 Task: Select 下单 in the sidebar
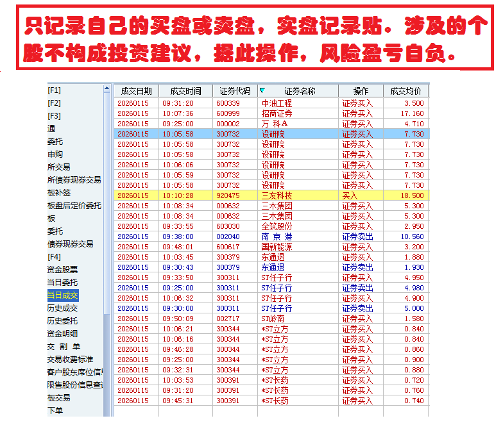55,411
